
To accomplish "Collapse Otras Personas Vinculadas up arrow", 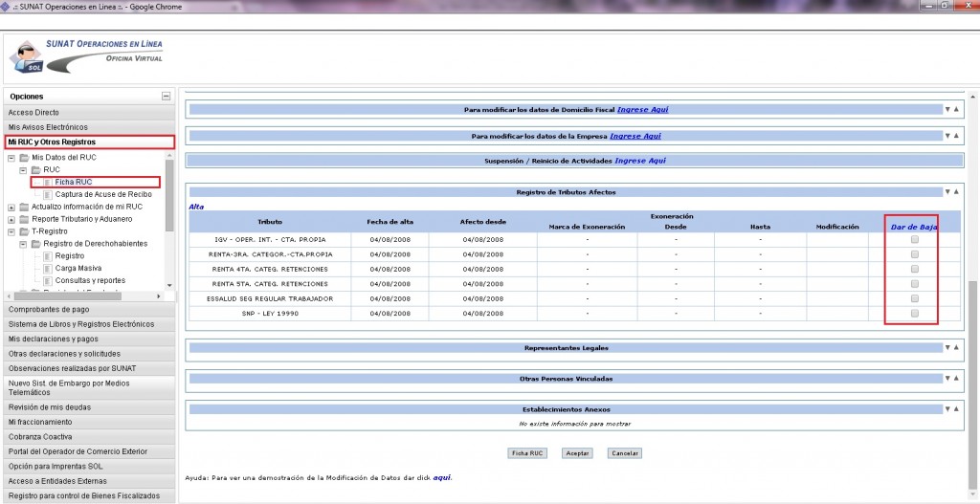I will point(956,379).
